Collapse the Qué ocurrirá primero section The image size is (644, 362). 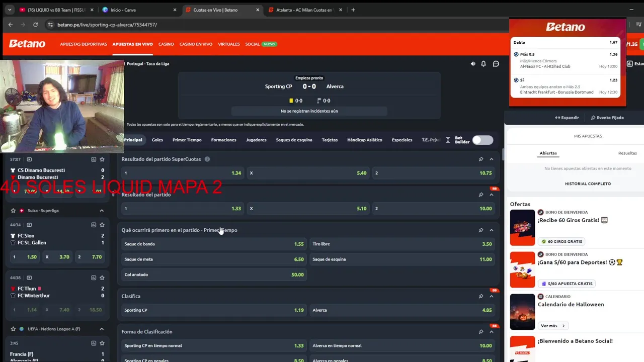click(x=492, y=230)
